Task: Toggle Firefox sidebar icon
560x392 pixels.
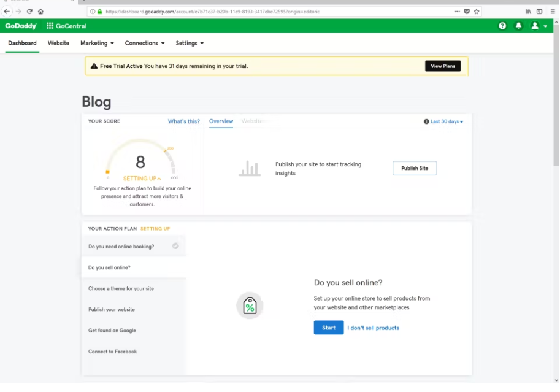Action: (x=539, y=12)
